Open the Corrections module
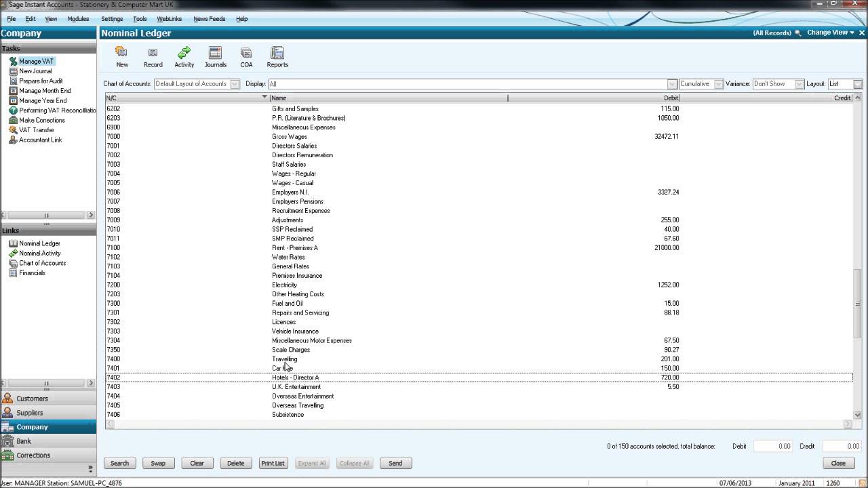The width and height of the screenshot is (868, 488). 48,455
